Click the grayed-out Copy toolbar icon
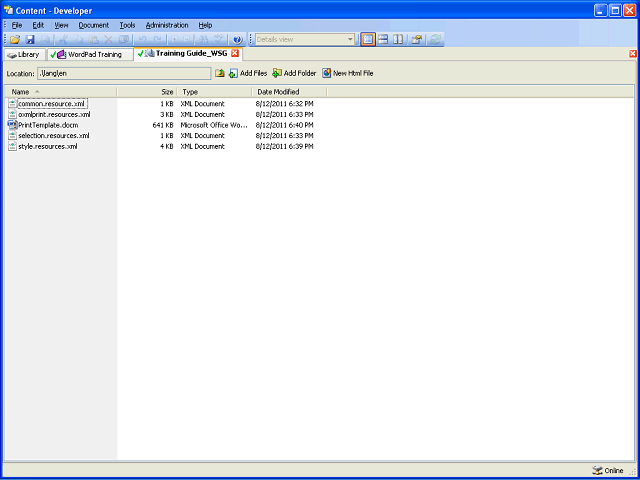640x480 pixels. [79, 40]
